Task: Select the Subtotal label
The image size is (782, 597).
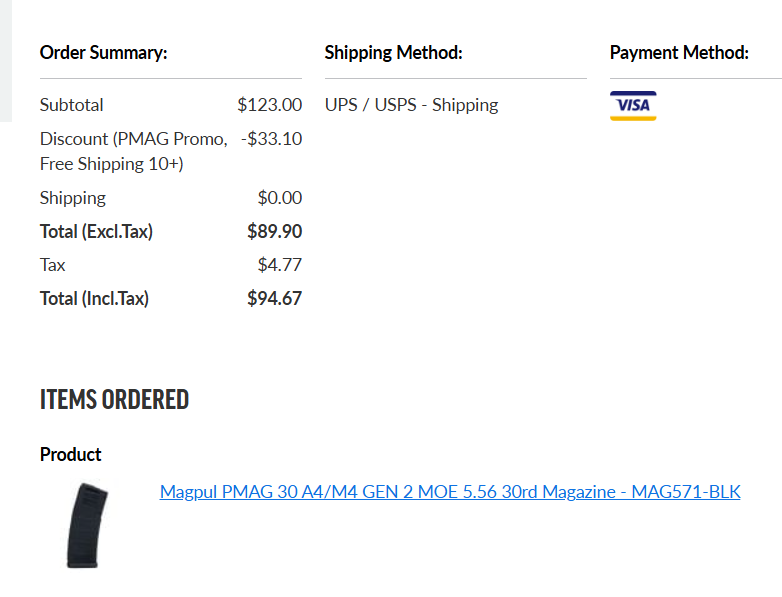Action: 72,105
